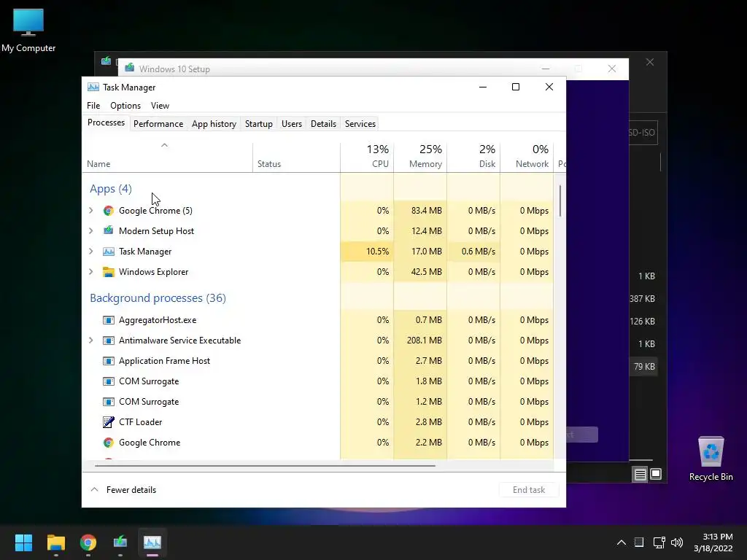The image size is (747, 560).
Task: Switch to the Performance tab
Action: [x=158, y=124]
